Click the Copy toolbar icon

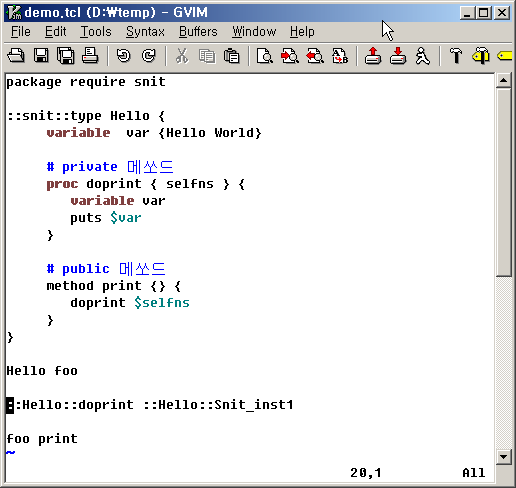click(x=207, y=56)
